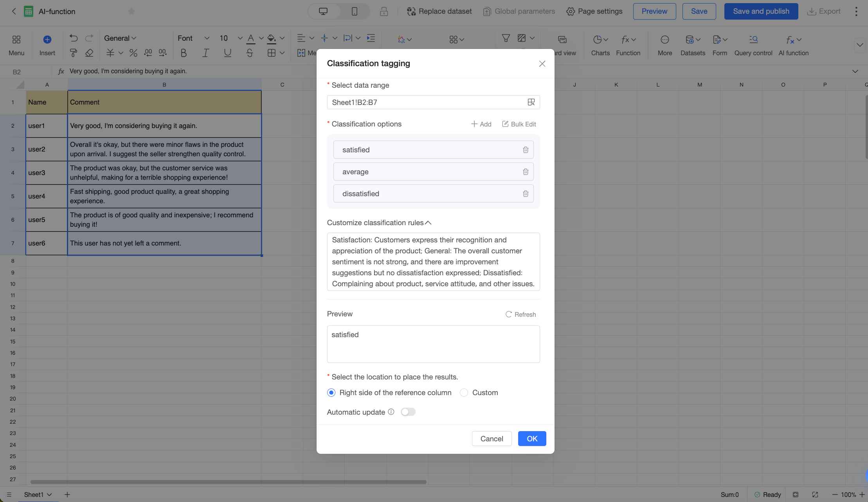Open the General number format dropdown
Image resolution: width=868 pixels, height=502 pixels.
pyautogui.click(x=120, y=38)
